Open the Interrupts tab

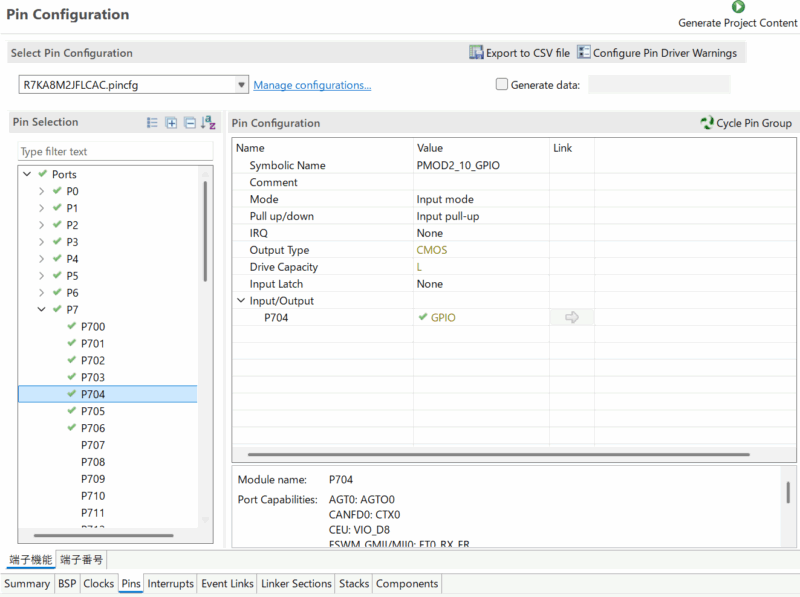point(171,584)
